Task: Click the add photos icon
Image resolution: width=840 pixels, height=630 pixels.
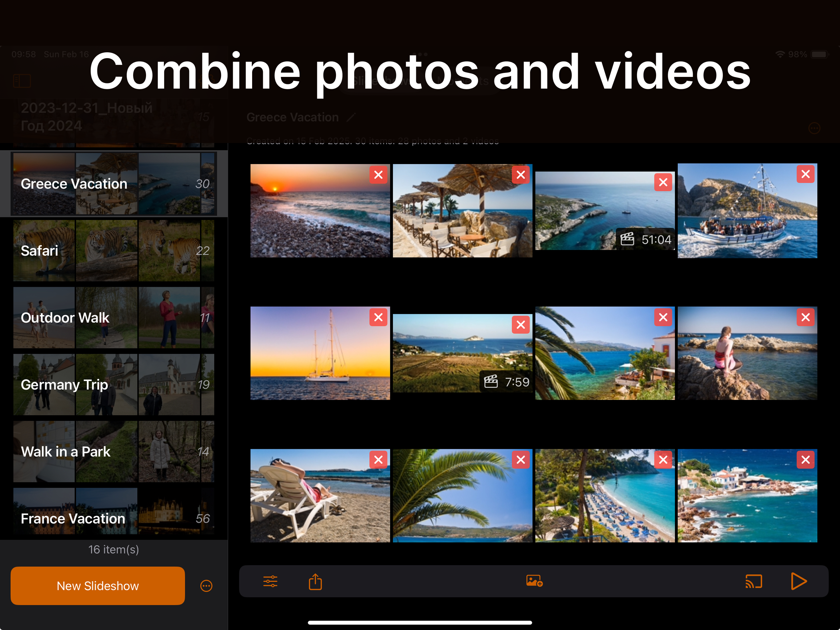Action: tap(534, 581)
